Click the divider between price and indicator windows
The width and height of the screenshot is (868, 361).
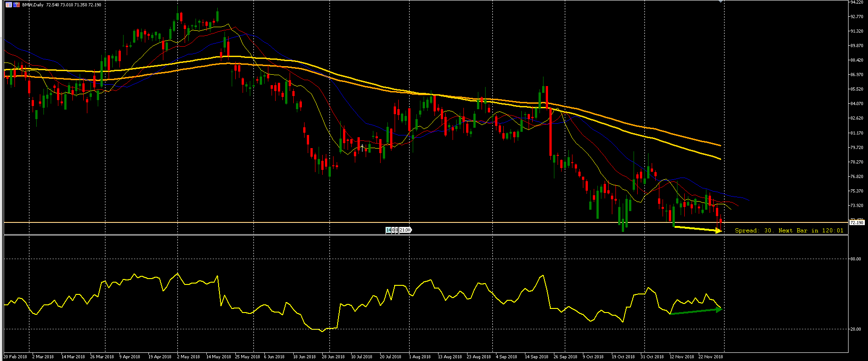425,235
